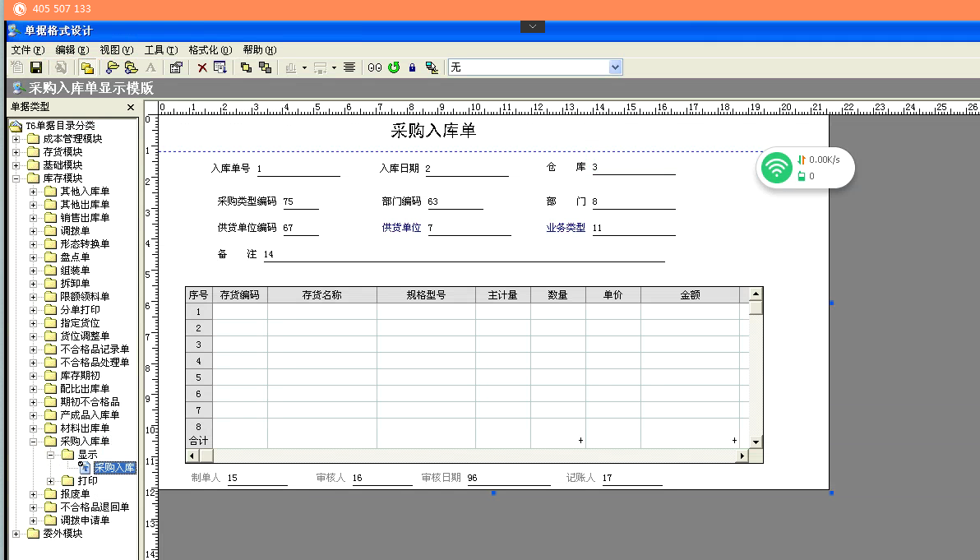Expand the 其他入库单 tree node
The width and height of the screenshot is (980, 560).
(34, 192)
